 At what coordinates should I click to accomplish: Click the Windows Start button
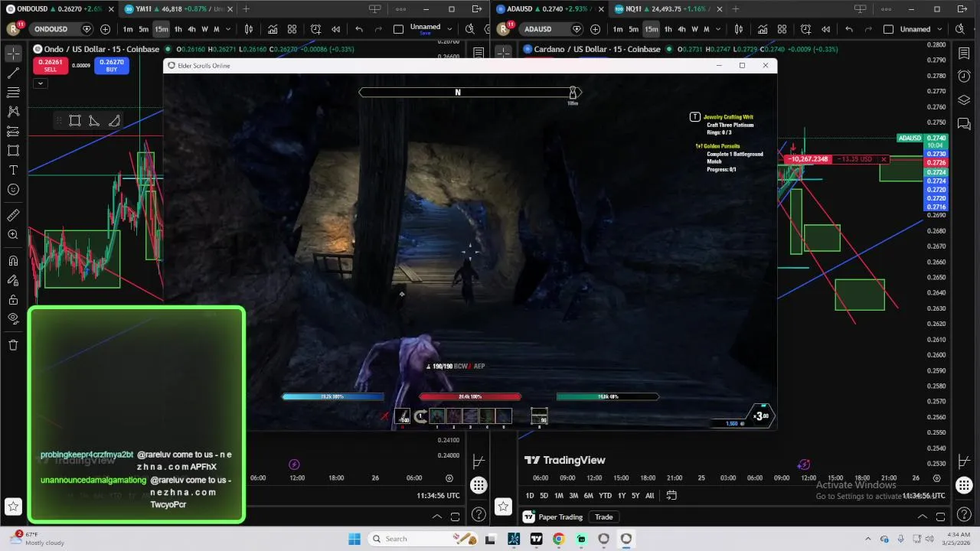pyautogui.click(x=354, y=539)
